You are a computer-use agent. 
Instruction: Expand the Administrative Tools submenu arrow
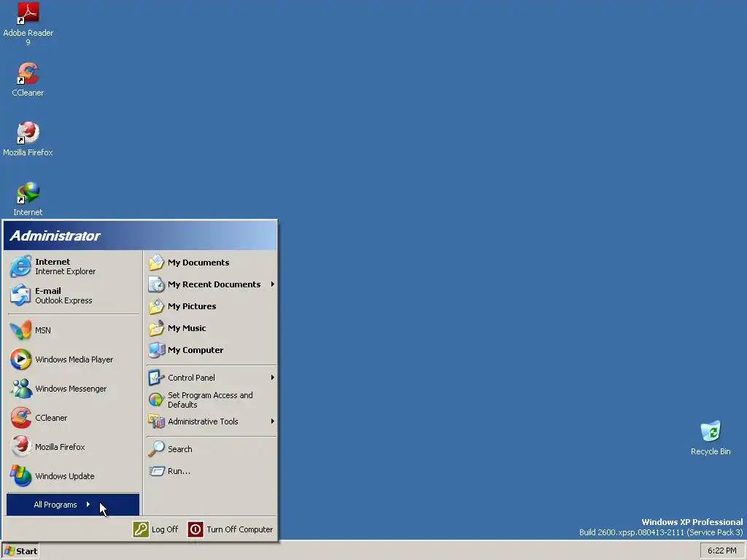point(273,421)
